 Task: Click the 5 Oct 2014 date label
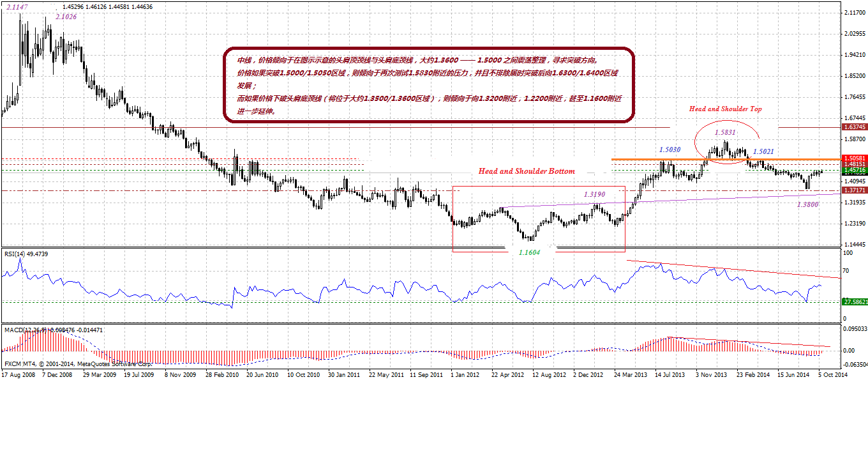[832, 375]
